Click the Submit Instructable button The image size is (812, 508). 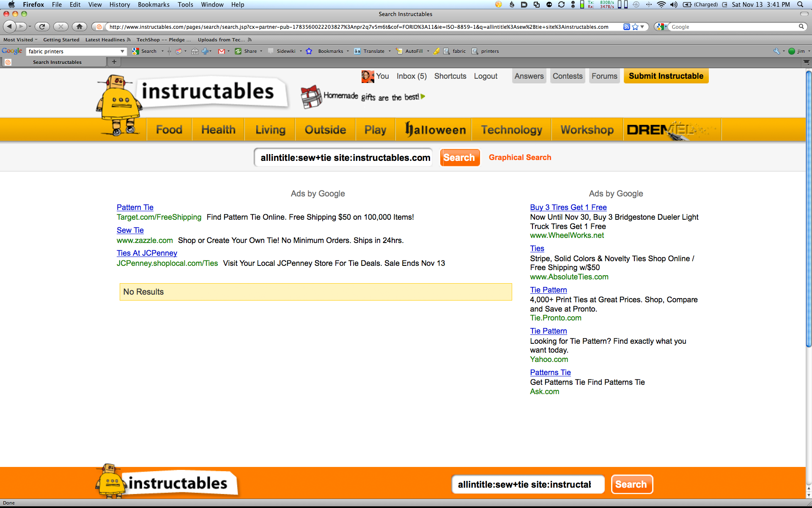click(x=666, y=76)
